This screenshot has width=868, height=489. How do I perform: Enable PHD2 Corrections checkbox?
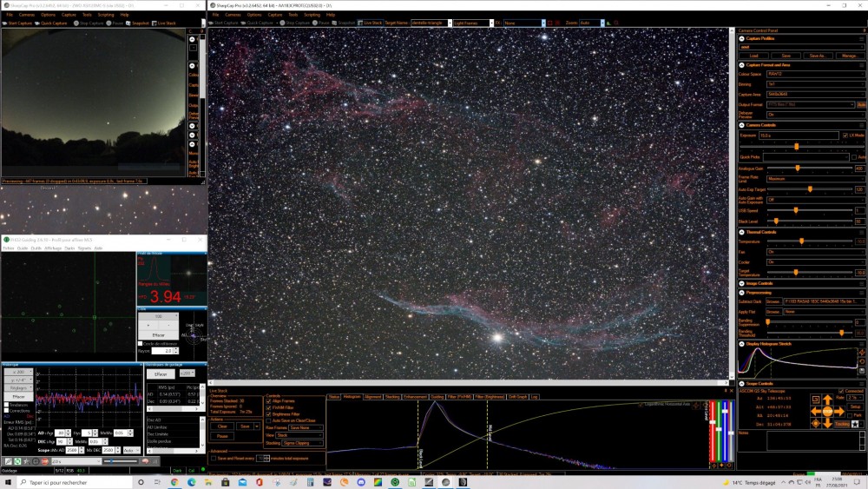(6, 410)
